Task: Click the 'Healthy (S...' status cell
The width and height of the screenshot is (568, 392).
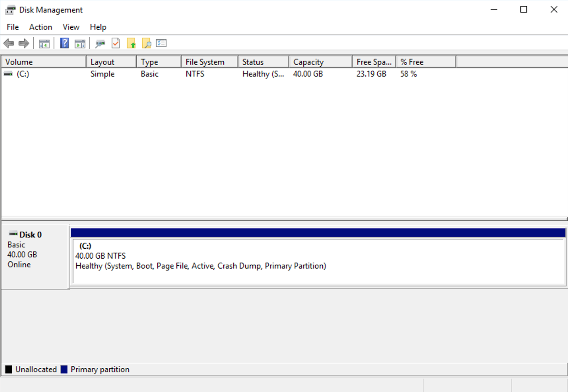Action: tap(263, 74)
